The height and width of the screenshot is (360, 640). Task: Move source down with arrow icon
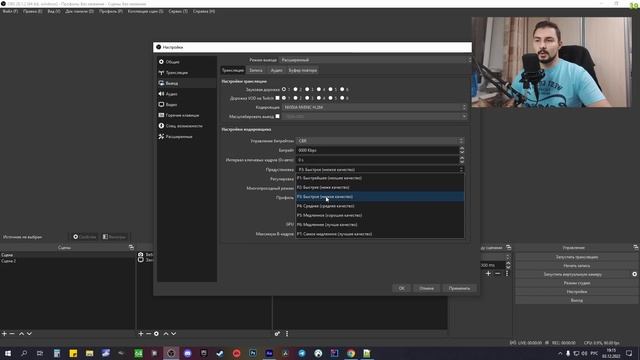click(173, 333)
